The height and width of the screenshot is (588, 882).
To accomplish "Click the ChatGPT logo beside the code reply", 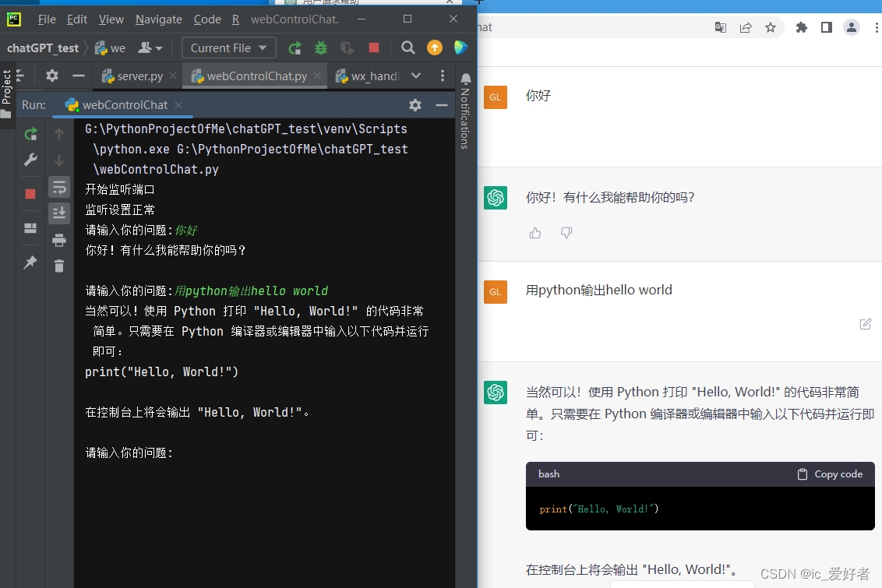I will (496, 393).
